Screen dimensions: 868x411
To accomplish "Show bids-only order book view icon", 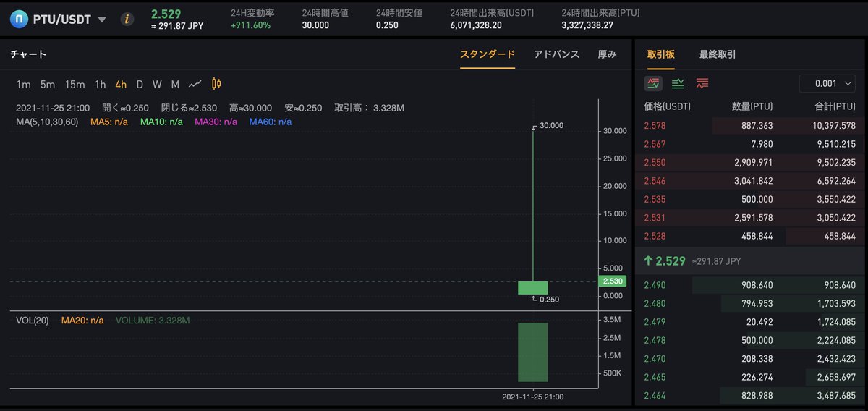I will [678, 84].
